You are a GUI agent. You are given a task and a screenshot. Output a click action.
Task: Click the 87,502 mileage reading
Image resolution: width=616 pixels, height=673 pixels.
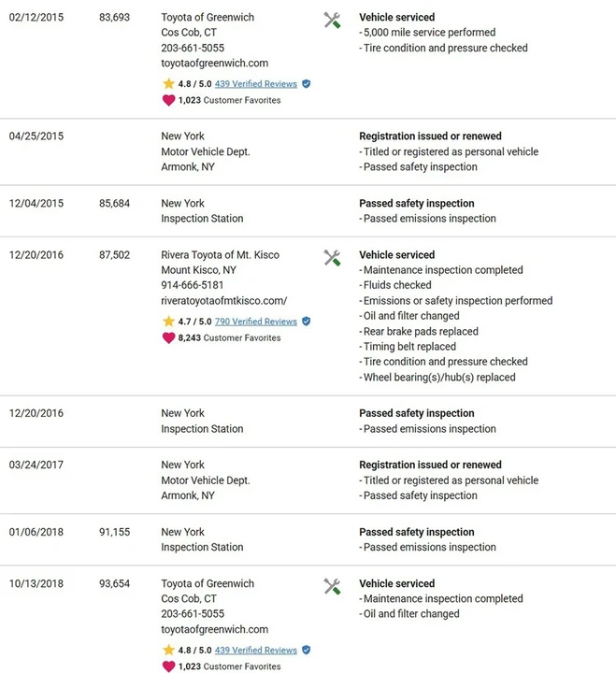(x=114, y=255)
